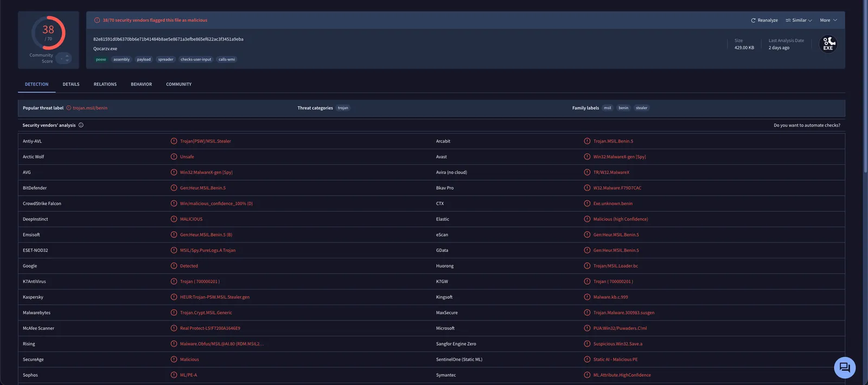Click the payload tag
Image resolution: width=868 pixels, height=385 pixels.
(x=144, y=60)
